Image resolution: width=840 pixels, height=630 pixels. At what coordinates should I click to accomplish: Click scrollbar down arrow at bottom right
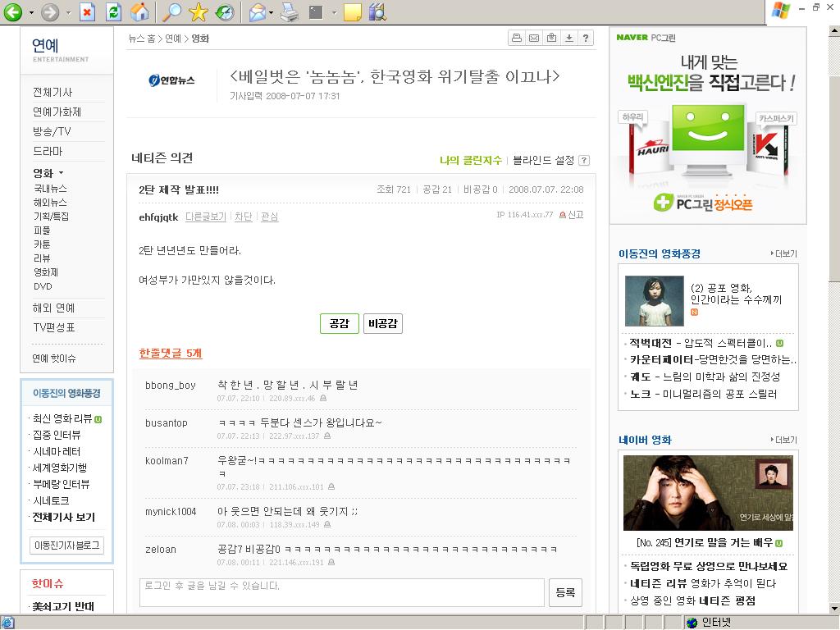834,608
